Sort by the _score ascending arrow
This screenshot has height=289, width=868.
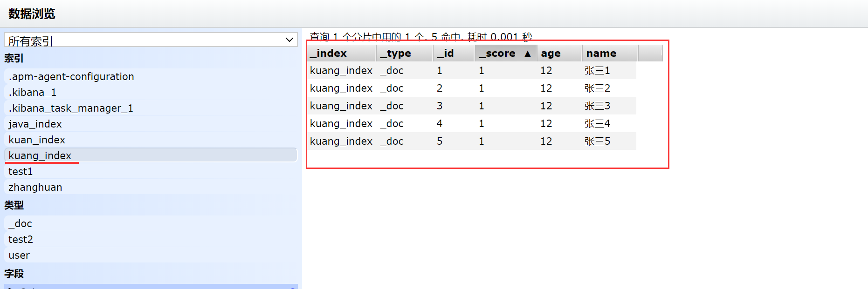coord(528,54)
